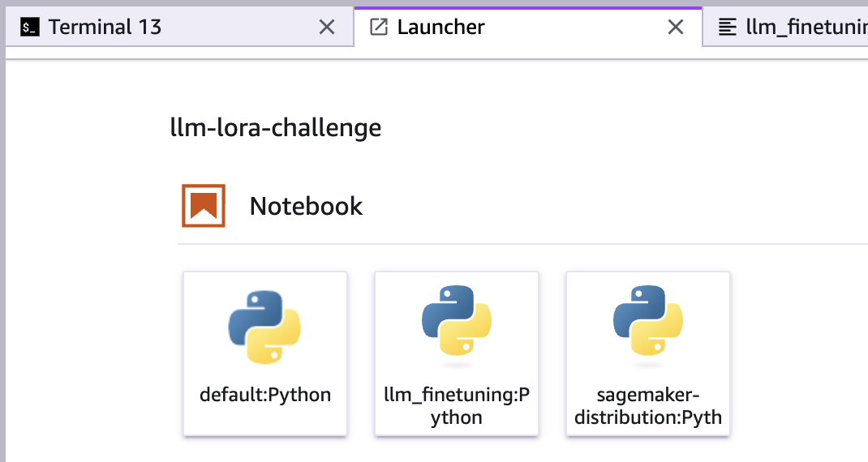Viewport: 868px width, 462px height.
Task: Open the llm_finetuning file tab
Action: (785, 27)
